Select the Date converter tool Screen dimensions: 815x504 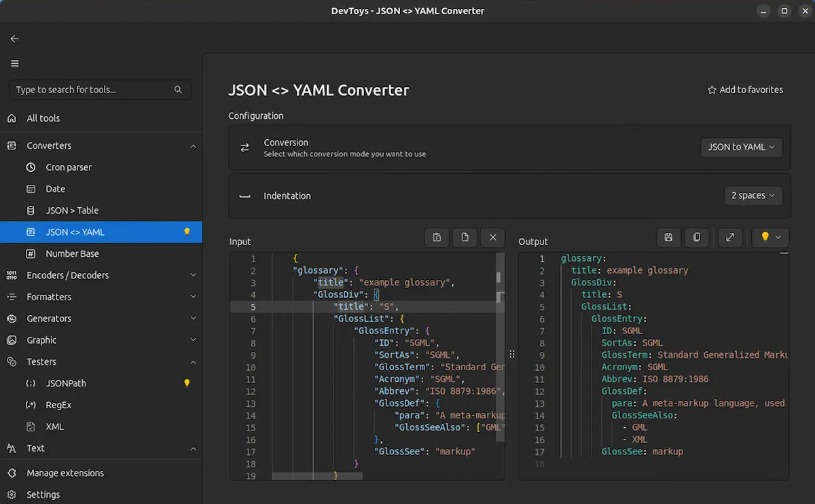(x=101, y=189)
